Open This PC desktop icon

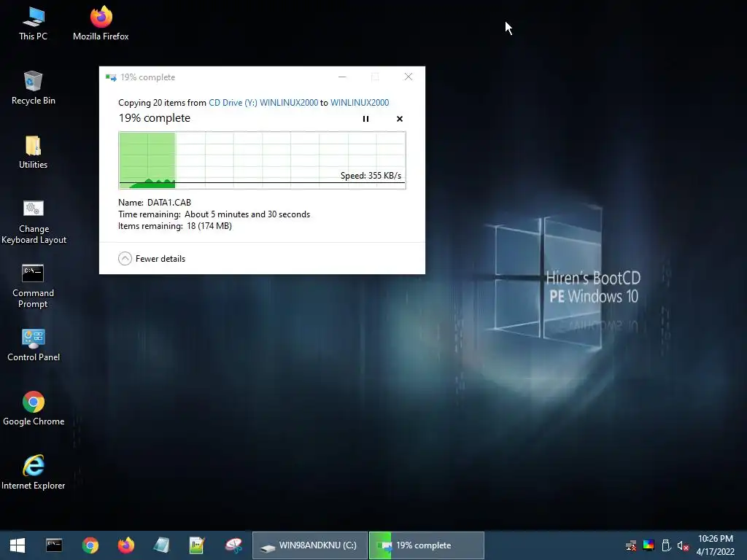(33, 24)
